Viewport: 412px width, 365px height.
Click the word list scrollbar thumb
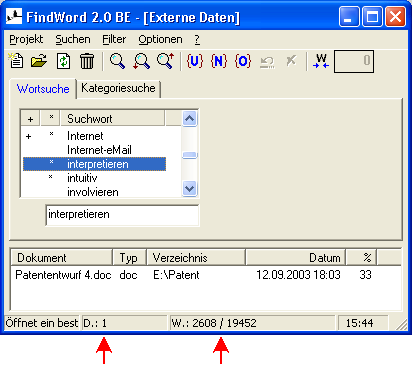(190, 155)
